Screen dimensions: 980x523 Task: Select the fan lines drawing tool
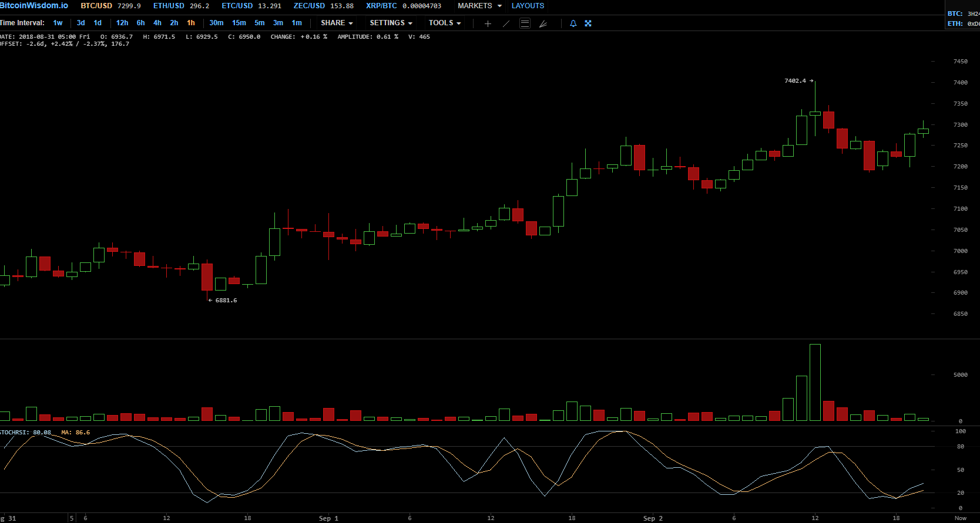pos(543,23)
